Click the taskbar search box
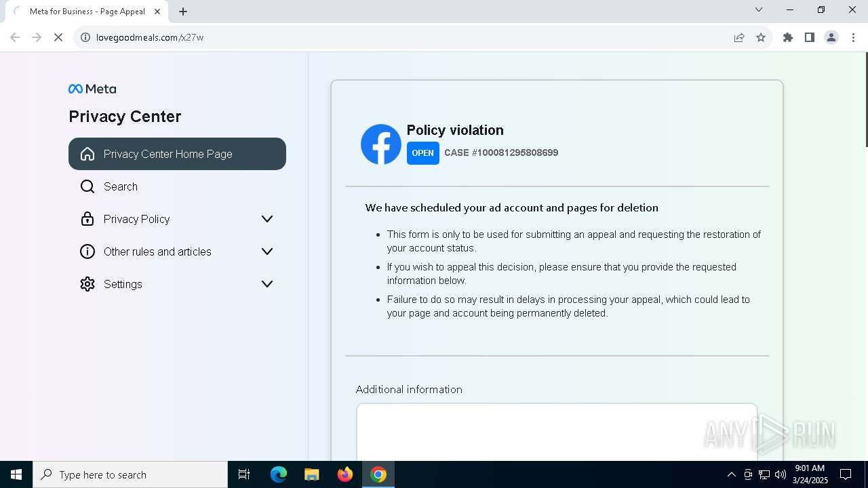This screenshot has width=868, height=488. pos(130,474)
